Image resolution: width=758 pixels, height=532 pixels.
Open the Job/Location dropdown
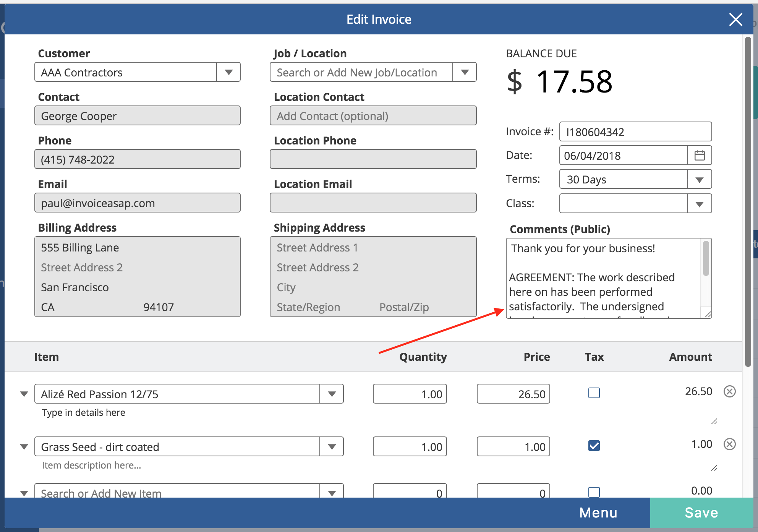464,72
